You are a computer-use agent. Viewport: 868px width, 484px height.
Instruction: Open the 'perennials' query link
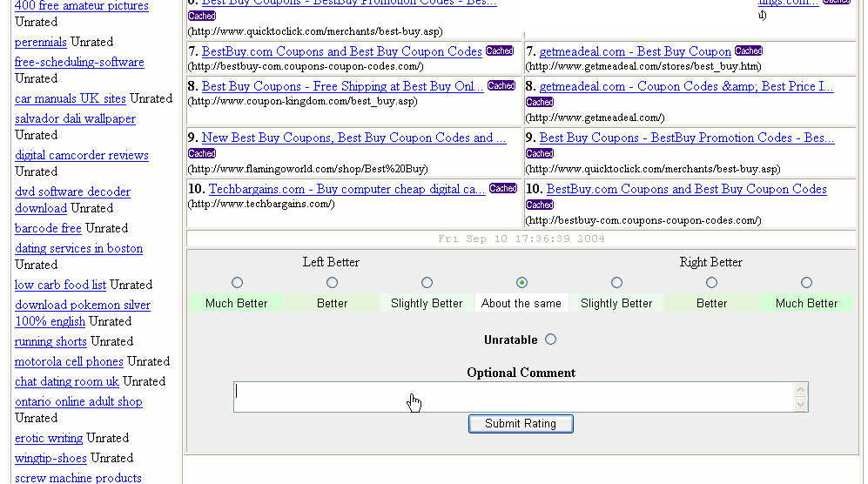coord(40,42)
